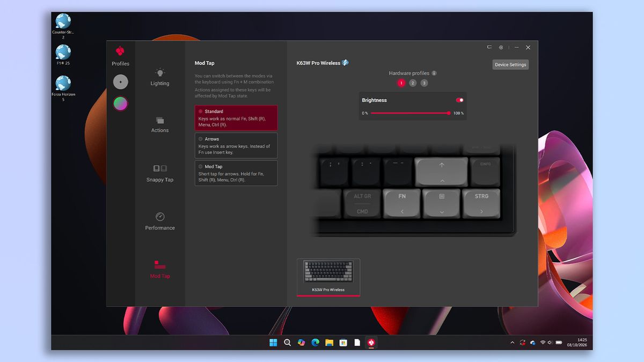Viewport: 644px width, 362px height.
Task: Show the Hardware profiles info tooltip
Action: click(x=434, y=73)
